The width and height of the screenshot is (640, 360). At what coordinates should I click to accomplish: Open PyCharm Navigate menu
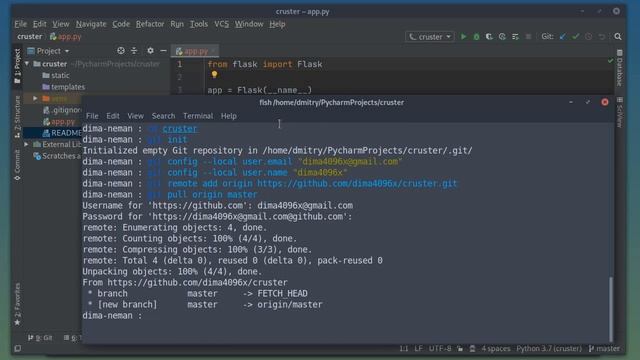91,24
